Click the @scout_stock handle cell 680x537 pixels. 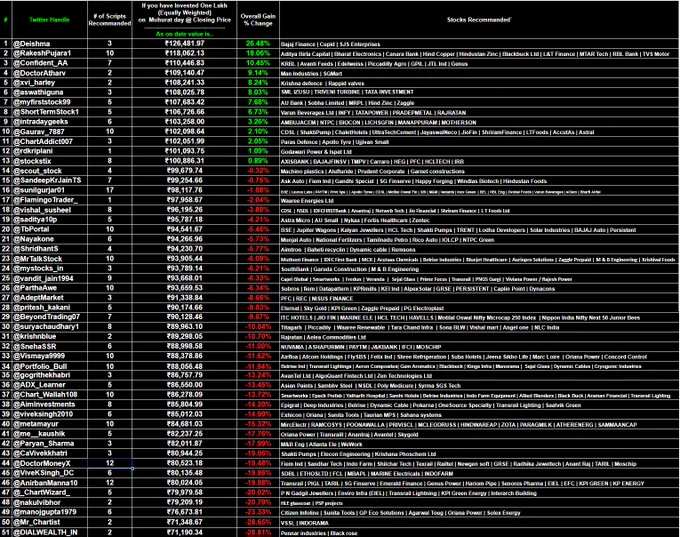[50, 170]
